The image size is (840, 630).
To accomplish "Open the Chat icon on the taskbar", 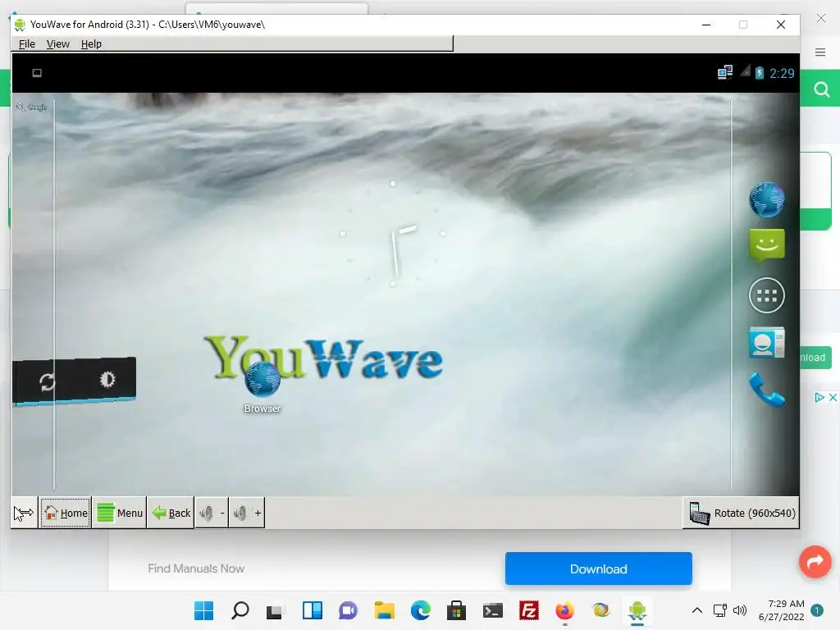I will [348, 610].
